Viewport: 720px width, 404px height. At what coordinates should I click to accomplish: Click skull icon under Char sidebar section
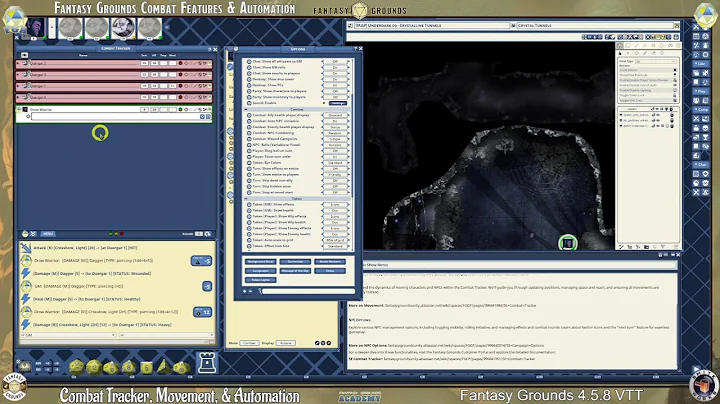(x=706, y=183)
